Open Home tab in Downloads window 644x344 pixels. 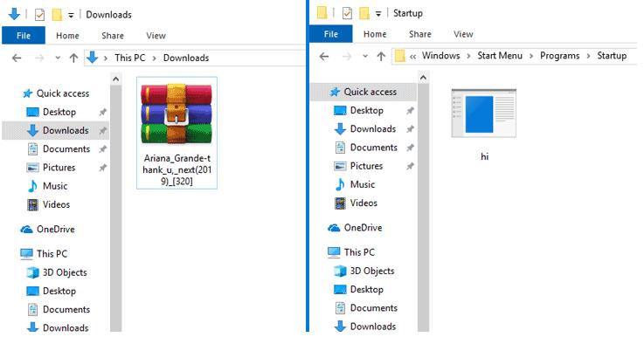pos(67,36)
